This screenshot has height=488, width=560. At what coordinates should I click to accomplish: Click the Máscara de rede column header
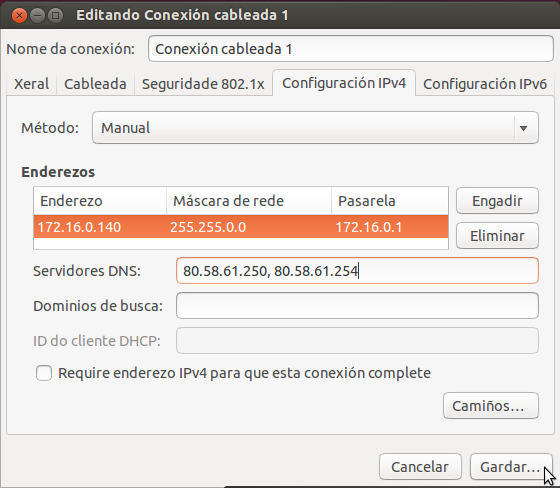point(249,201)
